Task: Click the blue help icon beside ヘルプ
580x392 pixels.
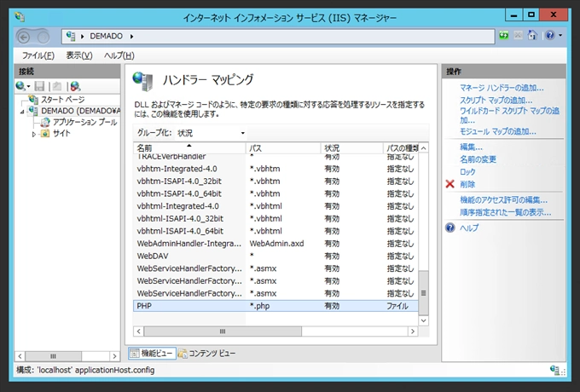Action: pos(450,228)
